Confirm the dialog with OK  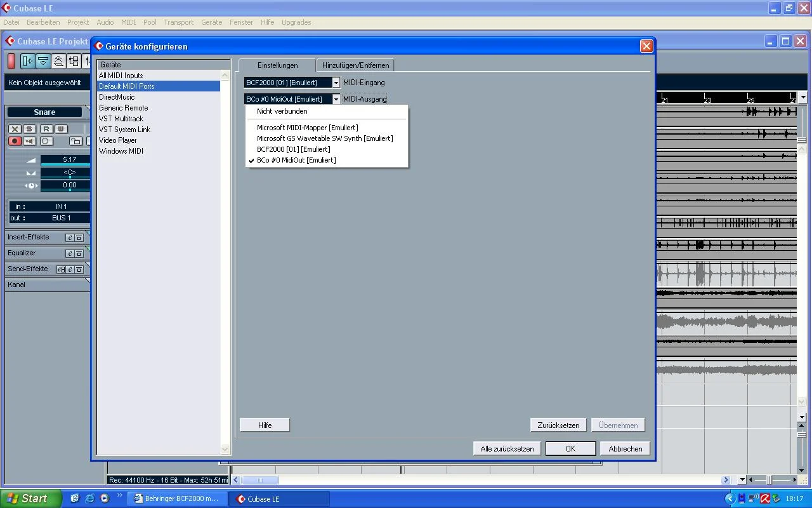pyautogui.click(x=570, y=449)
